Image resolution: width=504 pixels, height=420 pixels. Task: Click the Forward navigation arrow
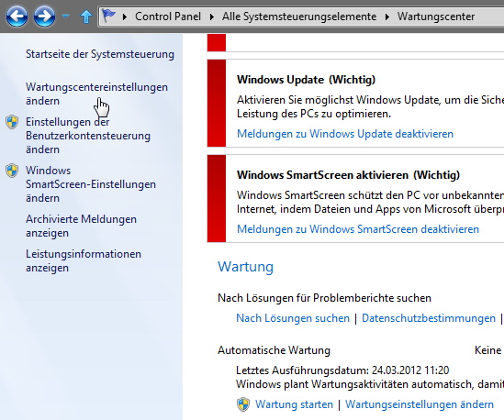tap(44, 17)
